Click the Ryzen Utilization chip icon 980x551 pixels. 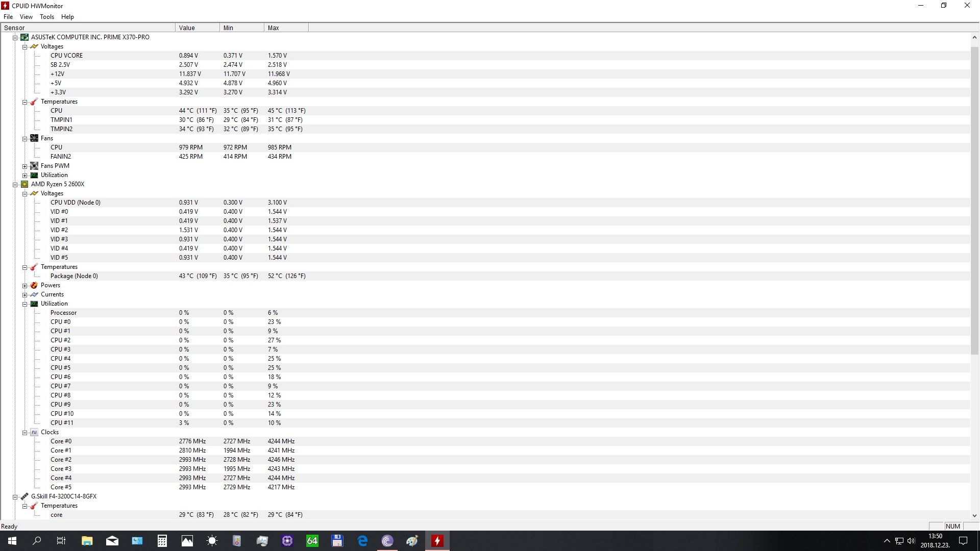coord(34,304)
